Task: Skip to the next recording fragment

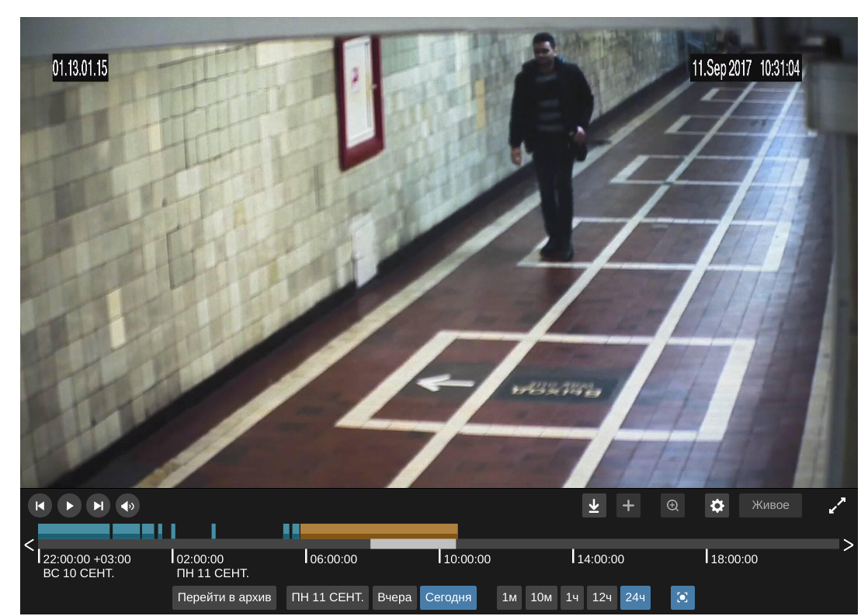Action: (99, 505)
